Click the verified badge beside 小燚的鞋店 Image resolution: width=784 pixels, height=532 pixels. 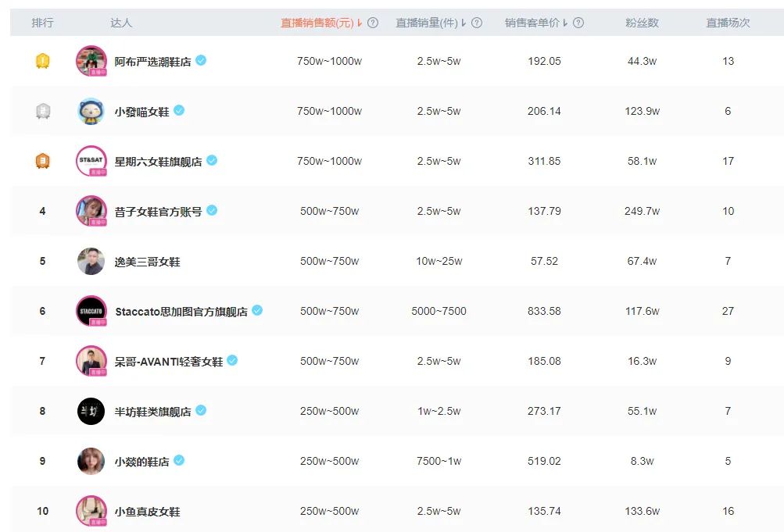(x=181, y=461)
